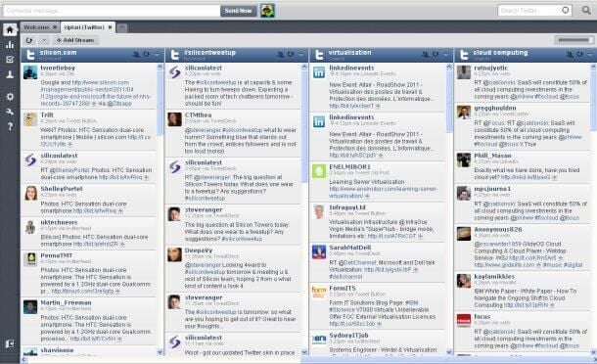
Task: Open tweetieboy's profile link
Action: (x=58, y=68)
